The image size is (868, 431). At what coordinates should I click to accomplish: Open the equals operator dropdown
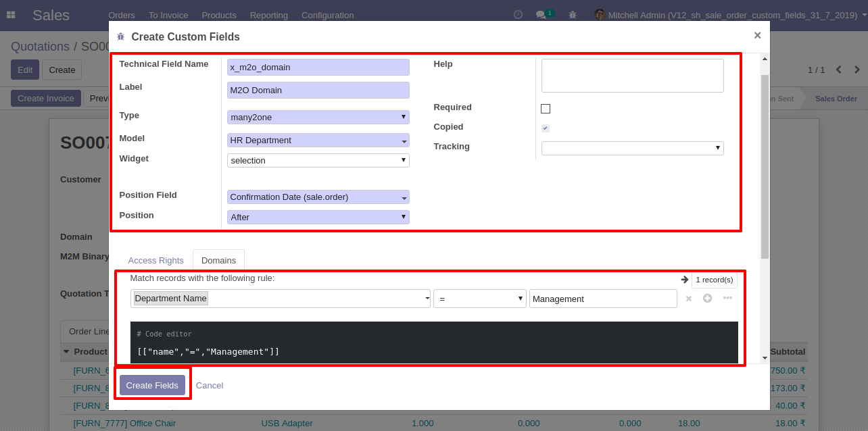(480, 299)
